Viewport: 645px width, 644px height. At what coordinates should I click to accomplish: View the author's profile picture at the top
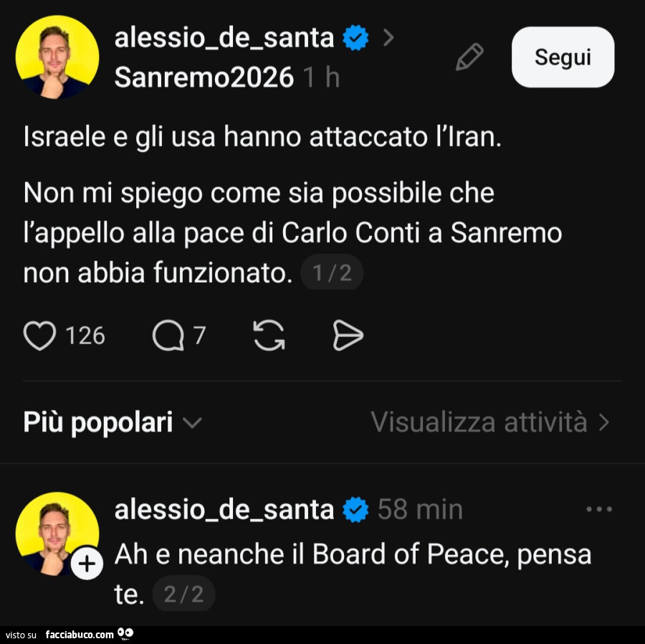click(57, 57)
